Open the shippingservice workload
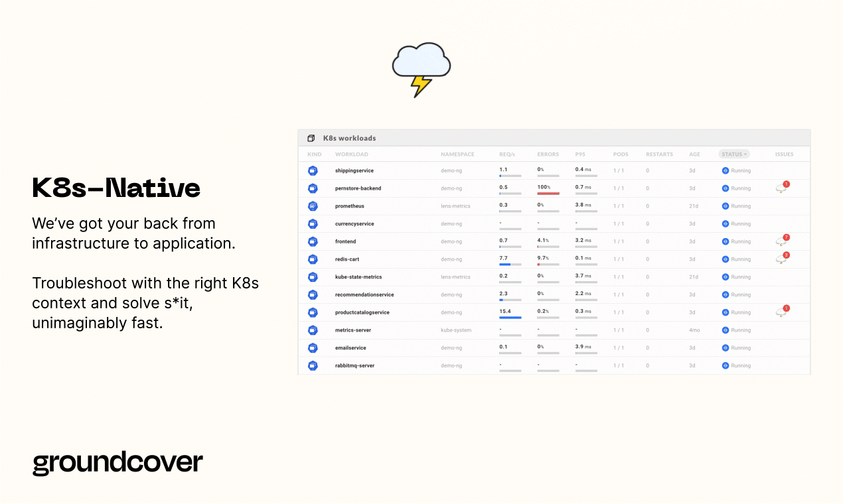 click(354, 170)
